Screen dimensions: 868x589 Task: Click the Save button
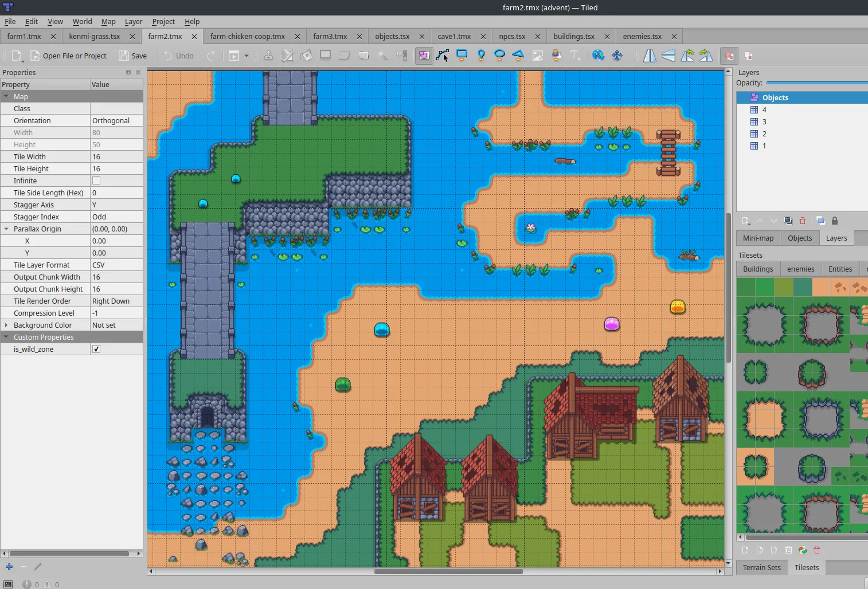(x=133, y=56)
